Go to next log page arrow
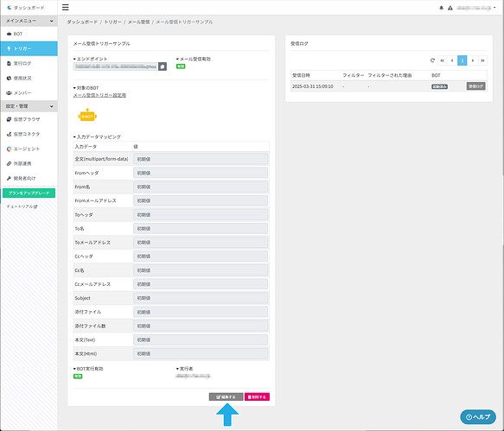Image resolution: width=504 pixels, height=431 pixels. [x=472, y=60]
